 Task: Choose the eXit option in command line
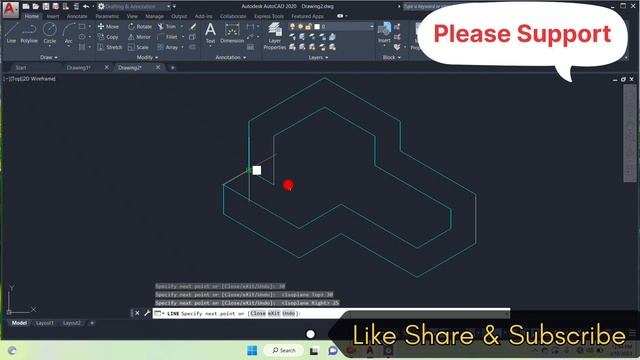(274, 313)
